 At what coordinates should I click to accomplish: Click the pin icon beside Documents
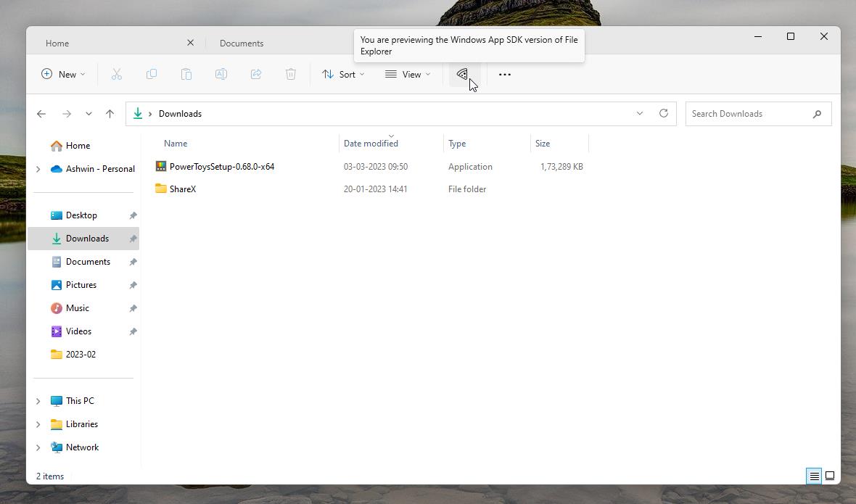[x=133, y=262]
